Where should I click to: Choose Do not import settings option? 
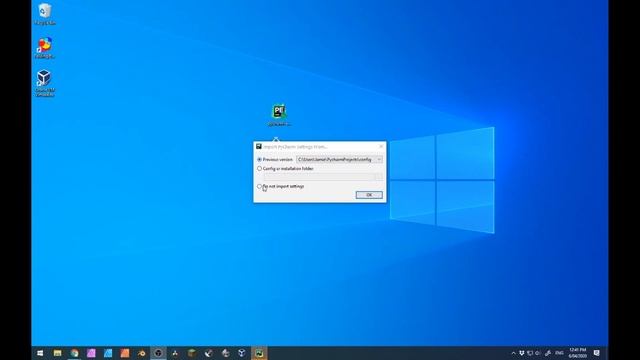pos(260,187)
